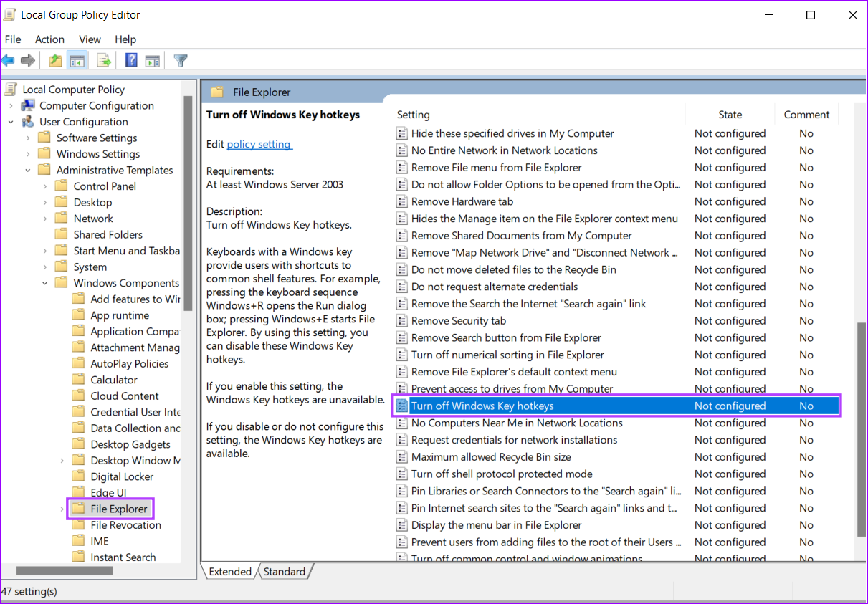Open Help via the toolbar question mark icon
This screenshot has width=868, height=604.
(131, 60)
